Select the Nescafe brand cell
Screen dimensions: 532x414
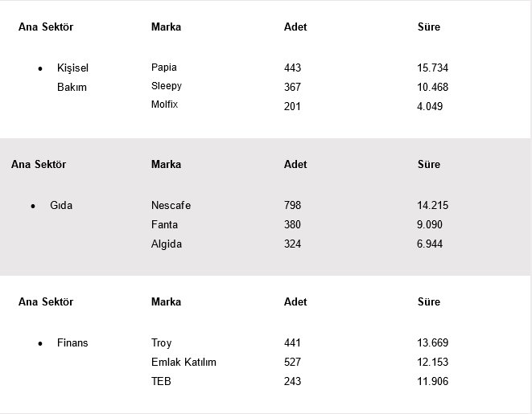(x=171, y=206)
